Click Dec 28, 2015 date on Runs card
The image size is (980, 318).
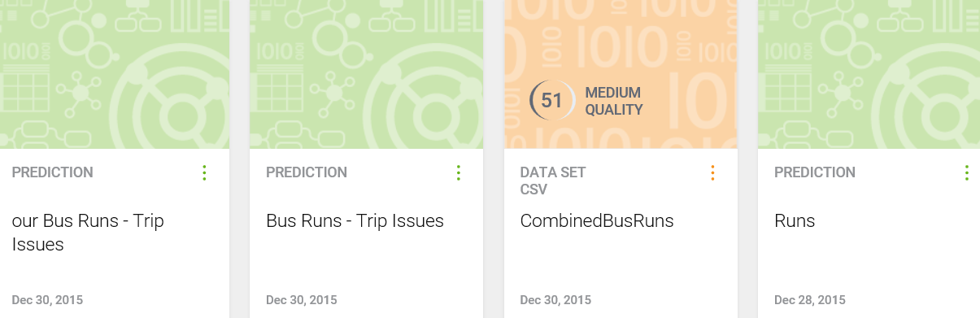[809, 300]
